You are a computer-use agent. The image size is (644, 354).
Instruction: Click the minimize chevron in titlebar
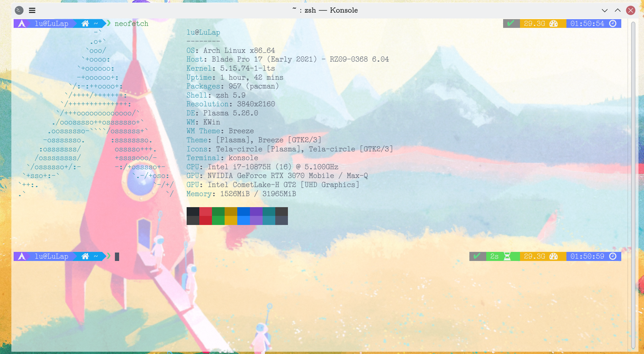[x=604, y=10]
